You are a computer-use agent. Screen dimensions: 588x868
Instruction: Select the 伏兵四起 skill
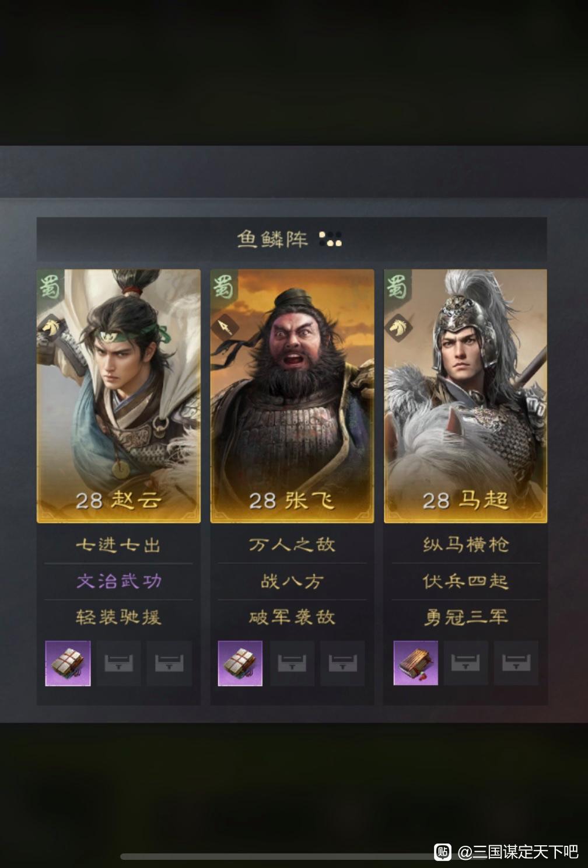tap(466, 581)
